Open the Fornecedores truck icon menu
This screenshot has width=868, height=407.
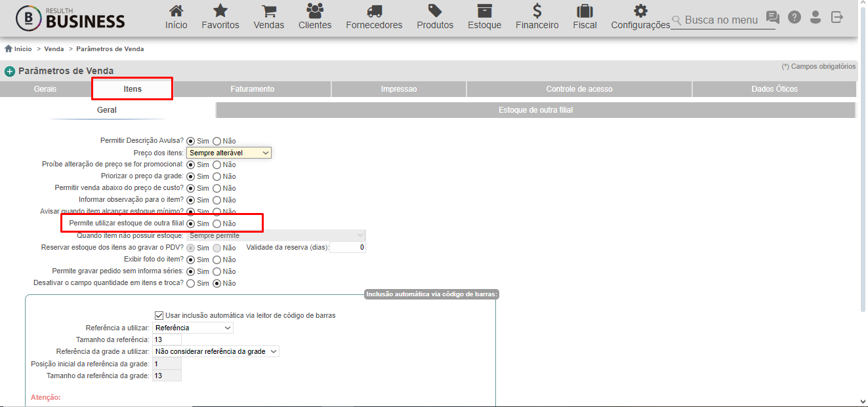pyautogui.click(x=375, y=11)
